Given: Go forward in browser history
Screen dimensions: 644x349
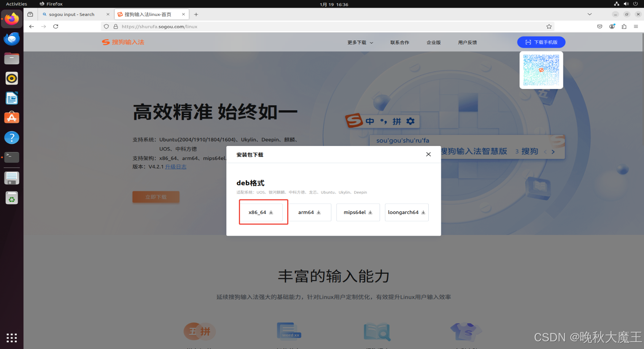Looking at the screenshot, I should tap(44, 27).
